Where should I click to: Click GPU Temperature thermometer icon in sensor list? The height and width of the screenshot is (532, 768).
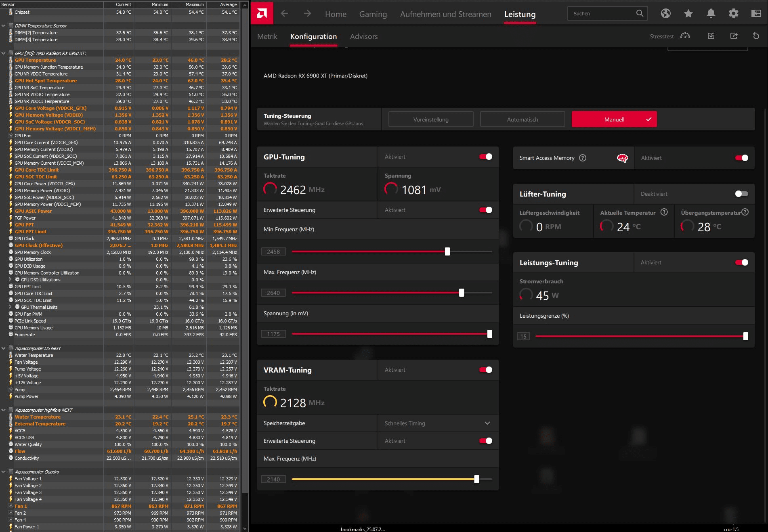coord(10,60)
